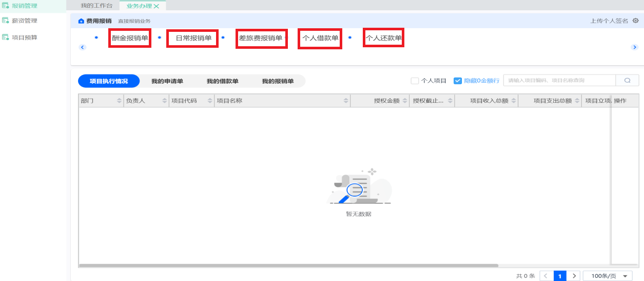Sort by the 部门 column sort icon
Viewport: 644px width, 281px height.
point(120,101)
